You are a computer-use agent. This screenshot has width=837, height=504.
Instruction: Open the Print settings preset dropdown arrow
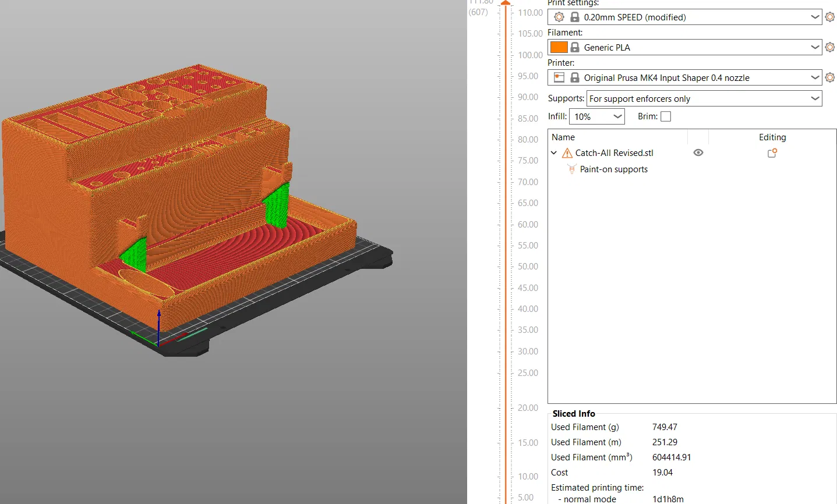click(x=815, y=17)
